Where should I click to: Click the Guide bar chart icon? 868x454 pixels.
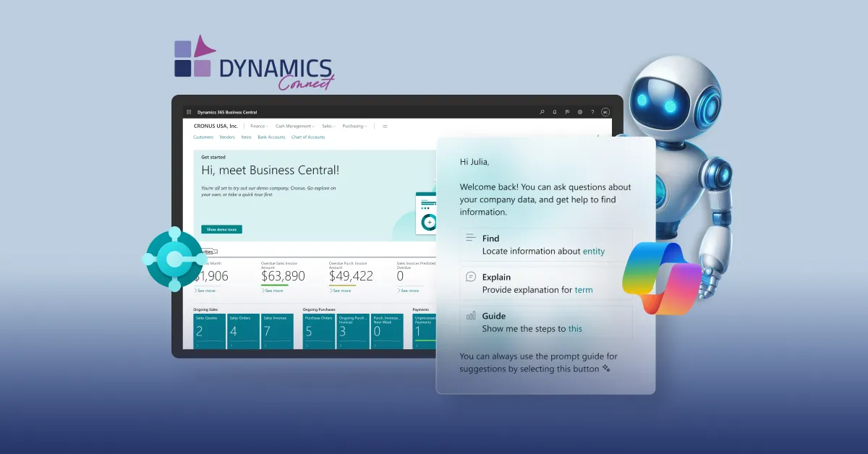tap(471, 315)
